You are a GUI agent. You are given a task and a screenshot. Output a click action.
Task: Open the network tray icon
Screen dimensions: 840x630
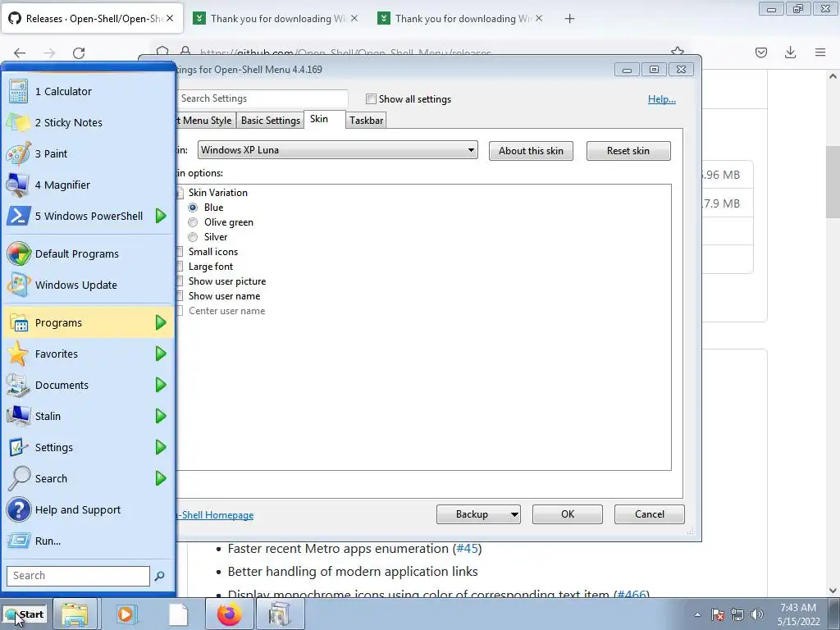click(x=737, y=614)
